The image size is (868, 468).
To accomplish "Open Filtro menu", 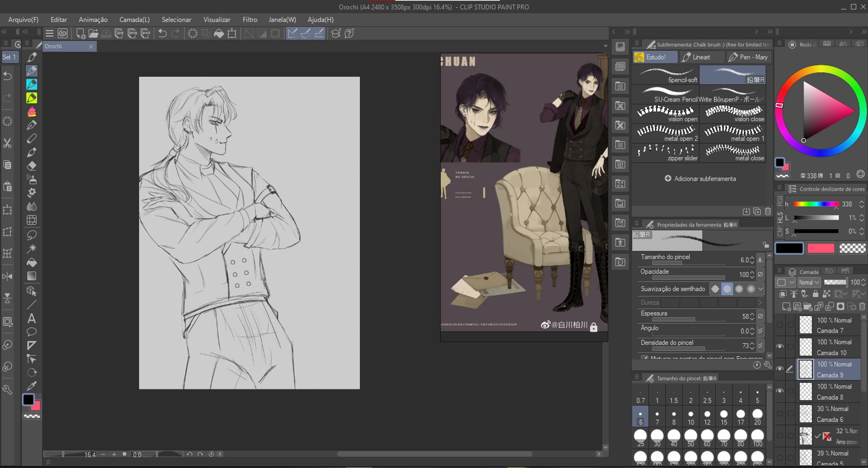I will pos(250,20).
